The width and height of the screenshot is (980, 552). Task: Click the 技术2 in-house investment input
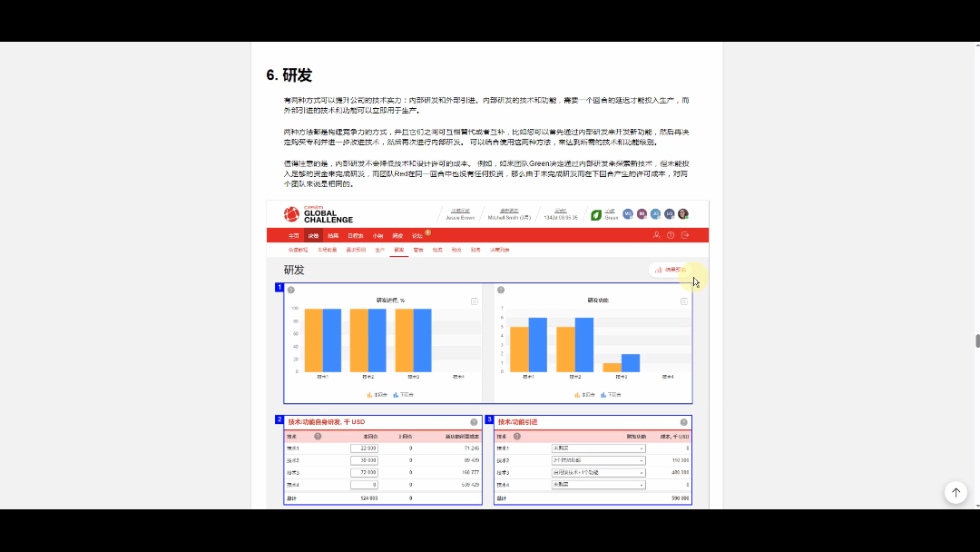[x=365, y=460]
